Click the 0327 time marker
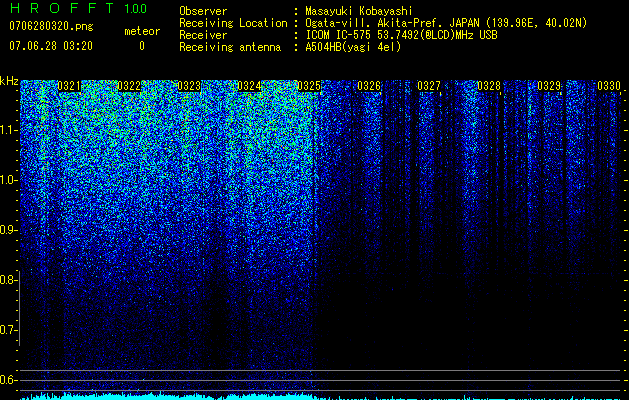This screenshot has width=629, height=400. [x=429, y=86]
